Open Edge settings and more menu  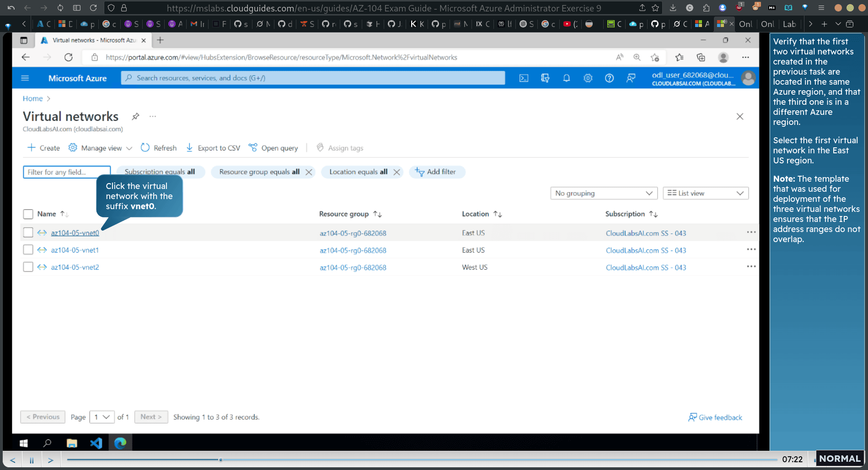[745, 57]
